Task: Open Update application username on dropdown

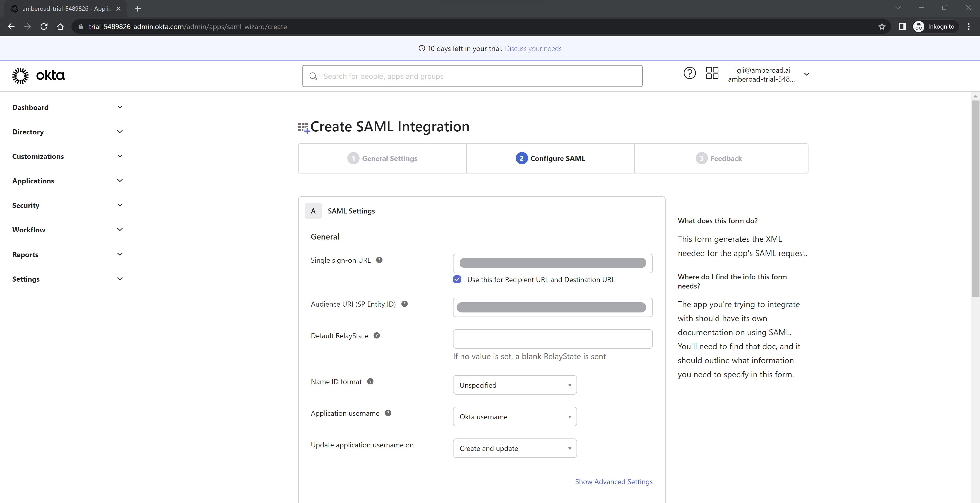Action: click(x=515, y=448)
